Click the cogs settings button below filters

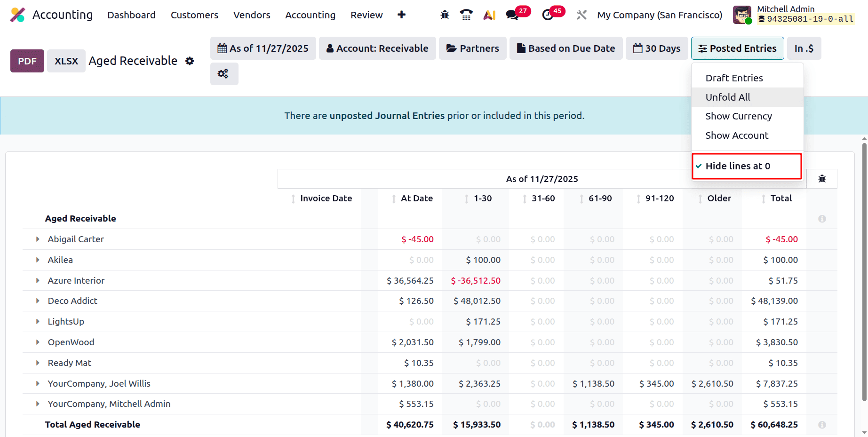pos(224,74)
